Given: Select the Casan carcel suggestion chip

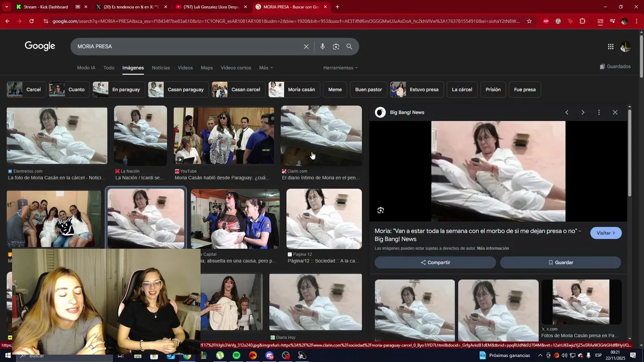Looking at the screenshot, I should coord(238,89).
